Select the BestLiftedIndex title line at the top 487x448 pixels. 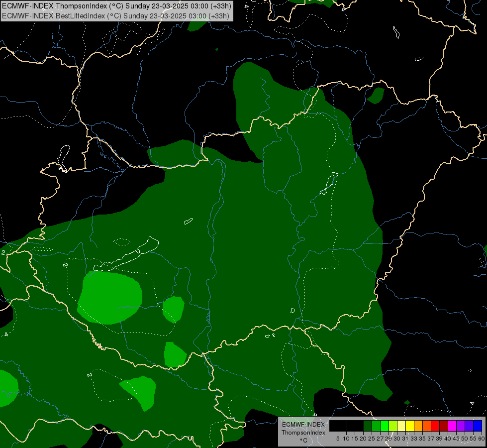coord(115,15)
